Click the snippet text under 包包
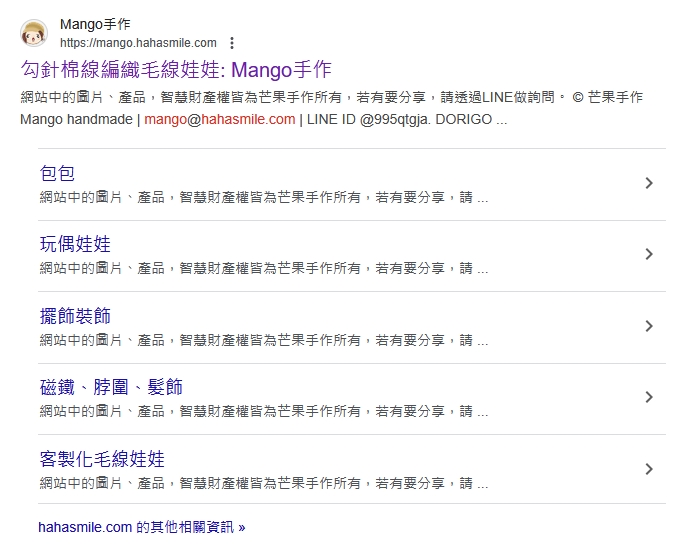 click(264, 197)
